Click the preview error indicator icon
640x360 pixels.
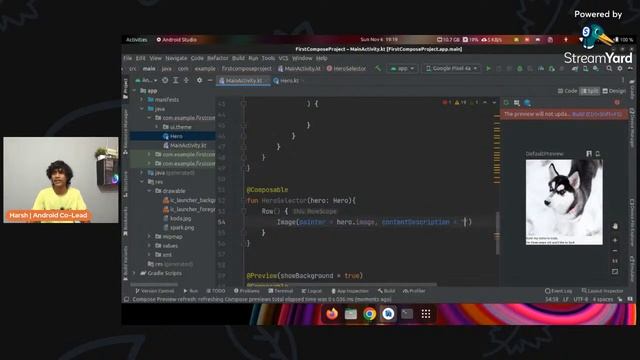pyautogui.click(x=617, y=102)
